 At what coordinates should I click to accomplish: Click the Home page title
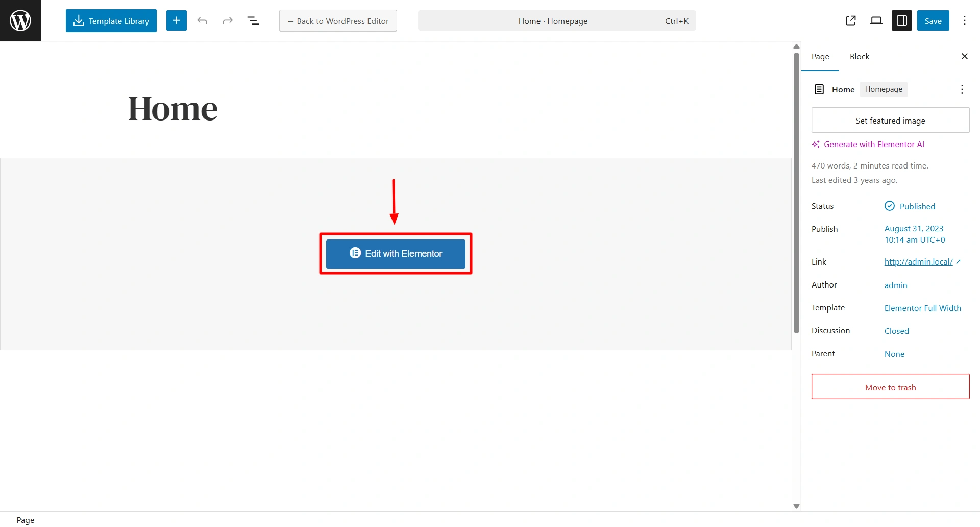(173, 109)
